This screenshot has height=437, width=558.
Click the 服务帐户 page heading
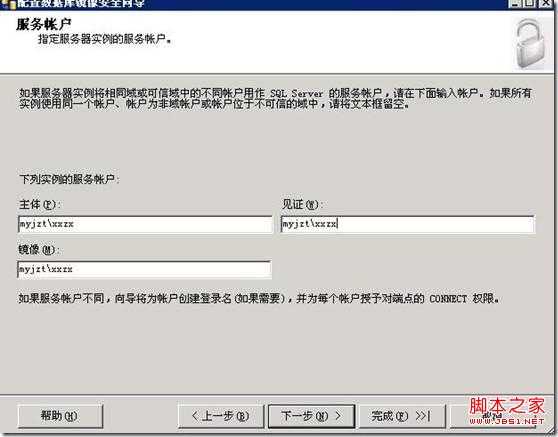pos(43,25)
